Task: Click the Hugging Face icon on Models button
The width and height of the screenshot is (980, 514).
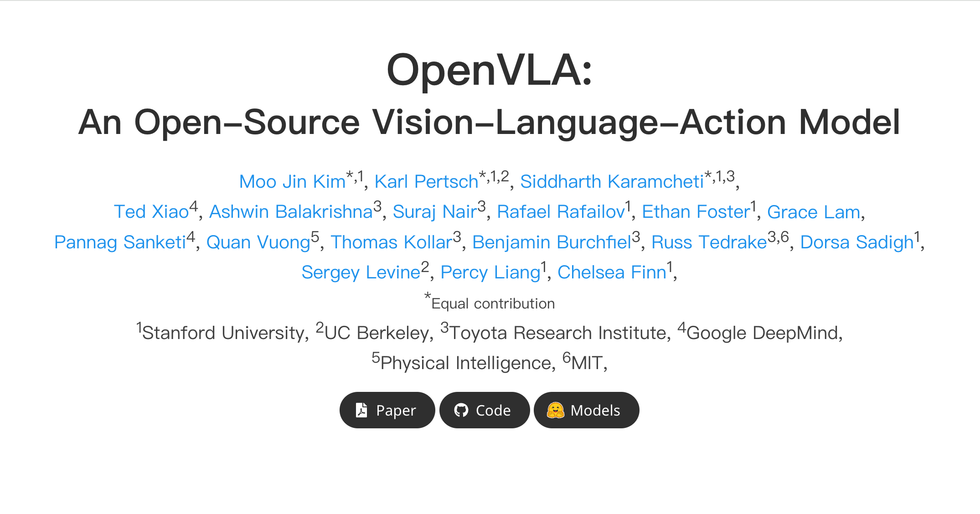Action: (555, 410)
